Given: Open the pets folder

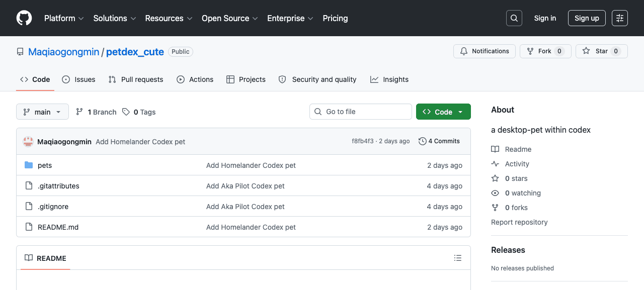Looking at the screenshot, I should (45, 165).
